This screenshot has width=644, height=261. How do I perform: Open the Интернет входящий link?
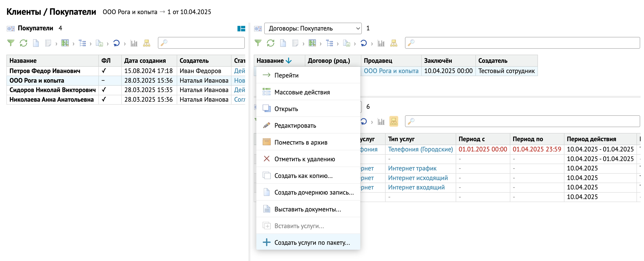pyautogui.click(x=416, y=187)
